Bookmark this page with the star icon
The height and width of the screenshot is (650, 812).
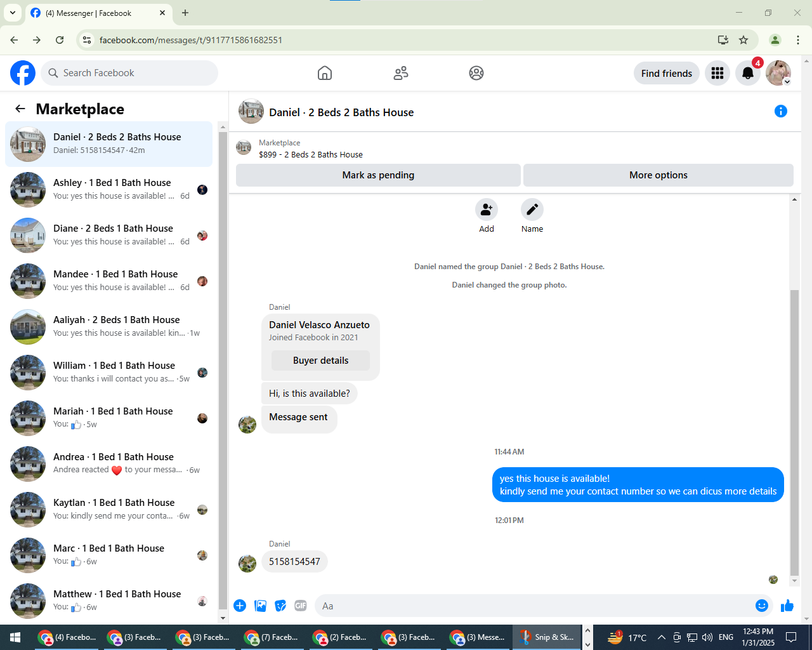[x=743, y=40]
